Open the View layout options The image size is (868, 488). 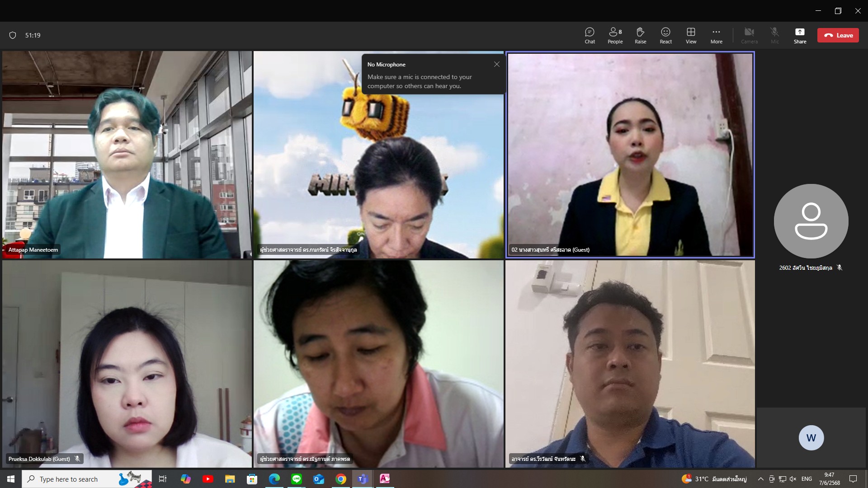(691, 35)
